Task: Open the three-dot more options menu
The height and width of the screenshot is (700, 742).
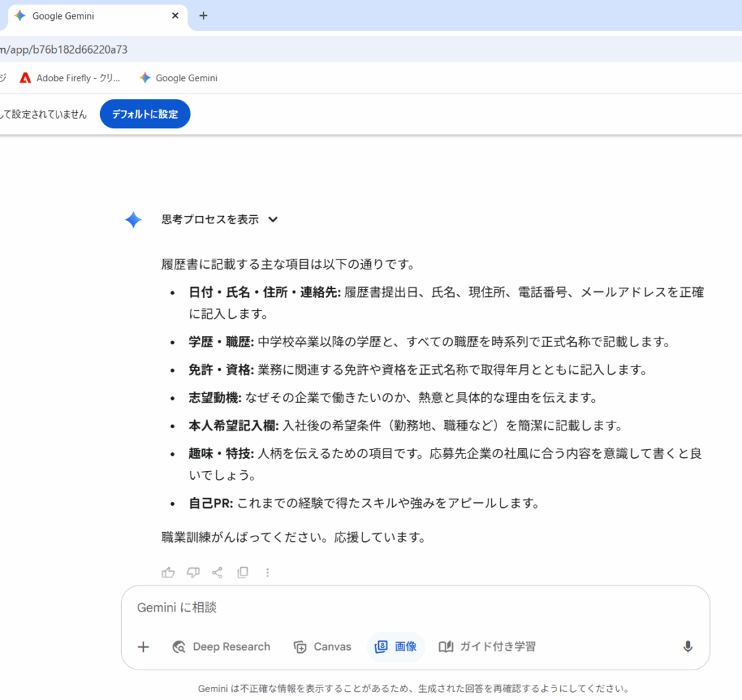Action: 267,572
